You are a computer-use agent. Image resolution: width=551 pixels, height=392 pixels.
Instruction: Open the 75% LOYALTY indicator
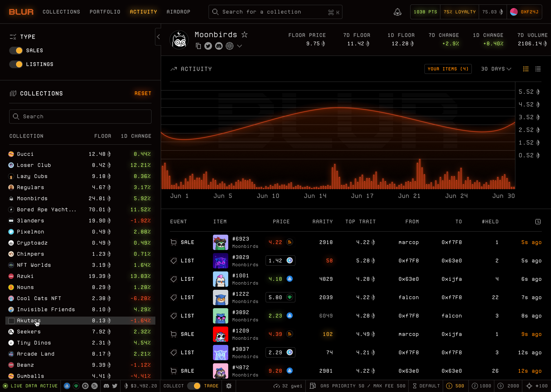tap(460, 12)
